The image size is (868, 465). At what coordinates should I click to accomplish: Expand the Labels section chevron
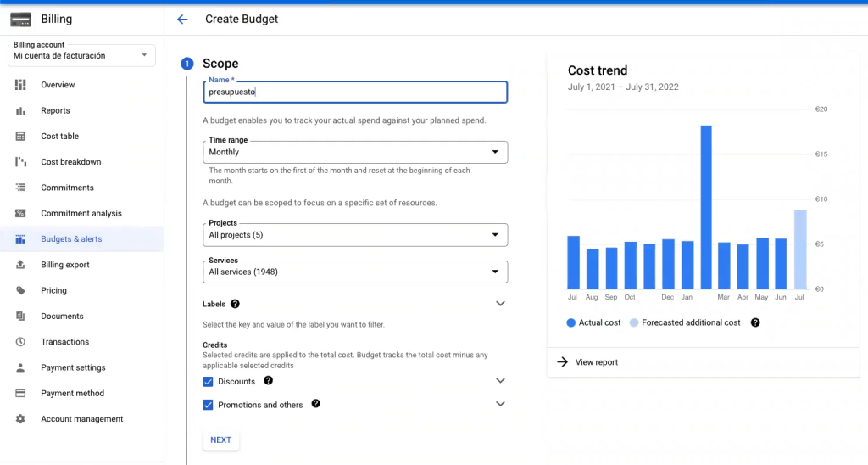click(x=500, y=304)
